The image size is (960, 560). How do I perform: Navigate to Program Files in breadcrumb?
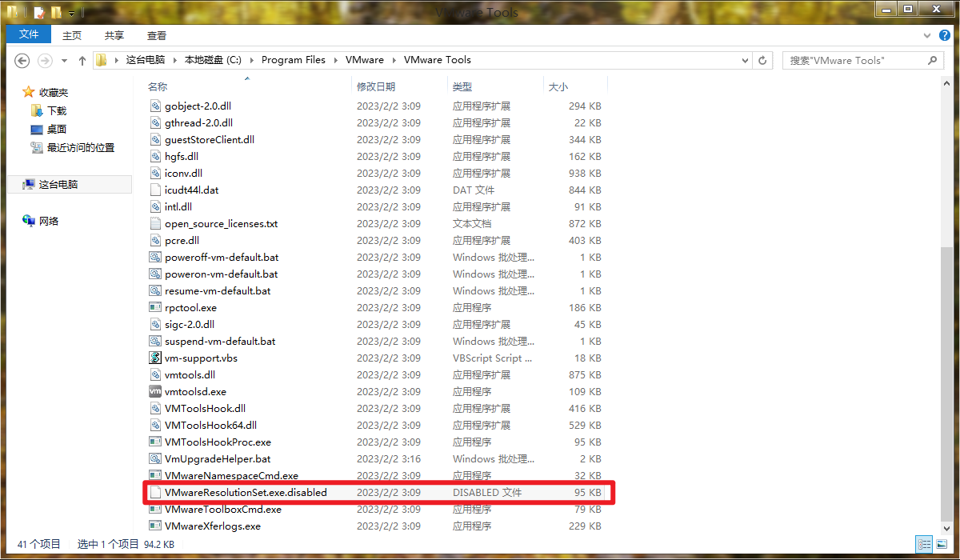point(293,60)
